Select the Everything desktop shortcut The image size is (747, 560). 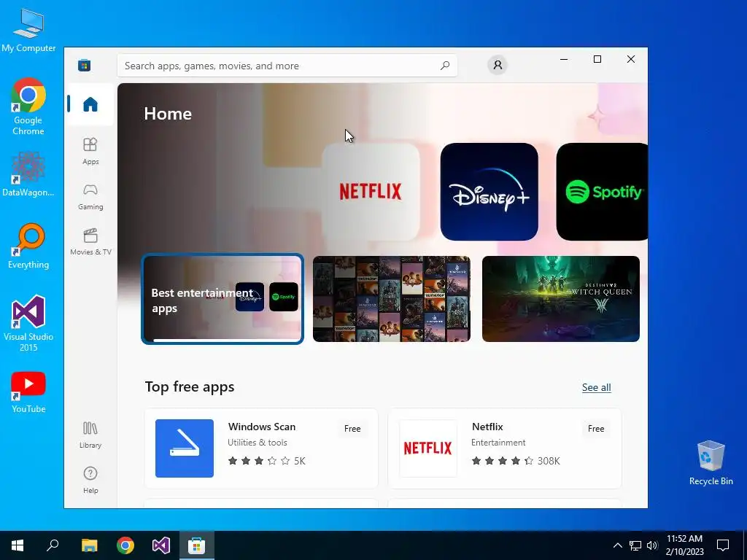(28, 246)
